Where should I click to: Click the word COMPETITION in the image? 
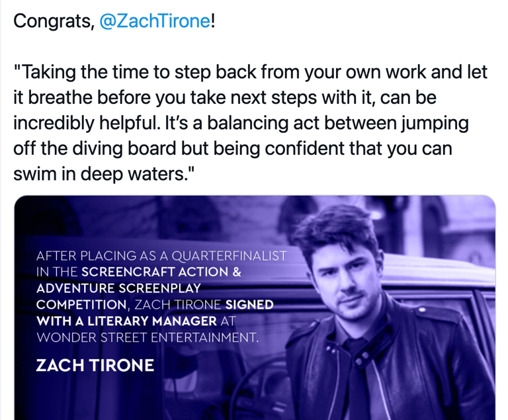[81, 305]
